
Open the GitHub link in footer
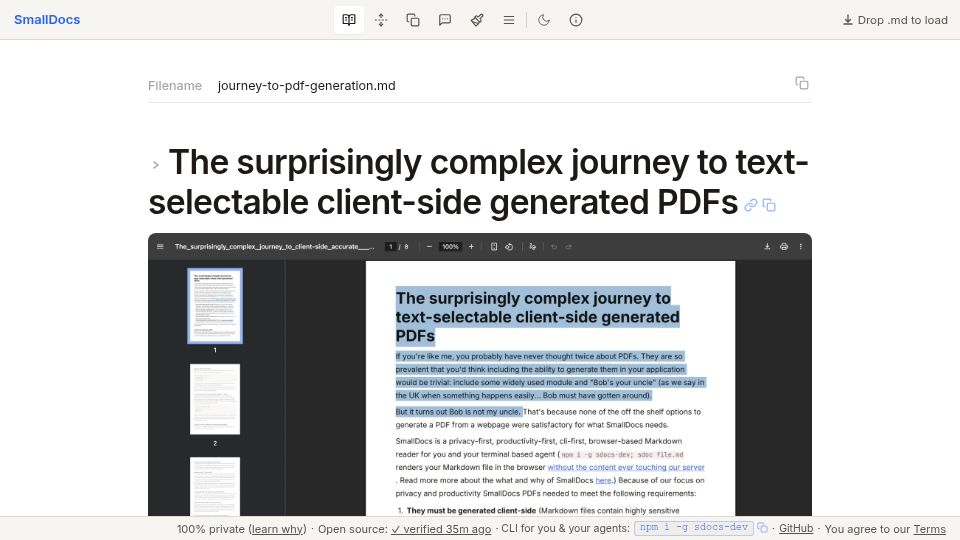796,528
